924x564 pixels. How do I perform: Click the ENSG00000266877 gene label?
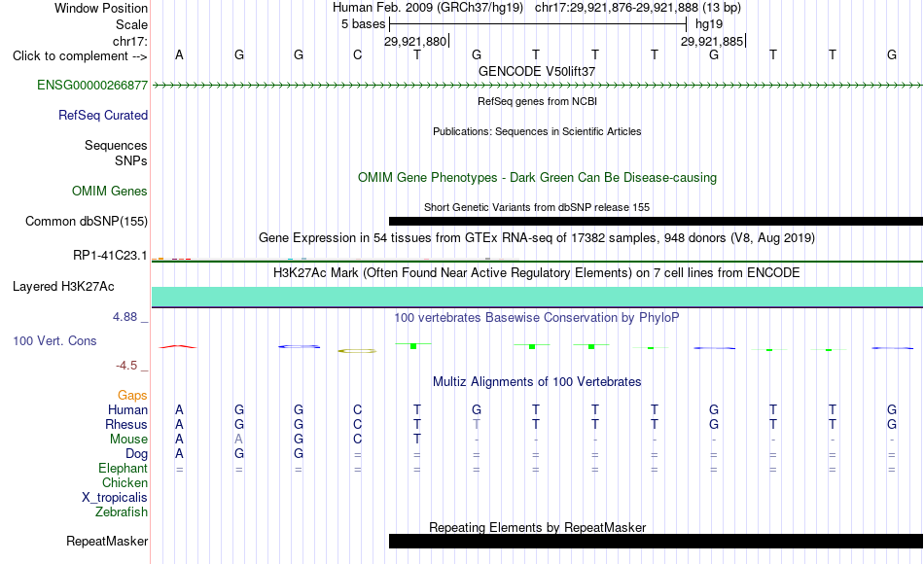point(92,85)
